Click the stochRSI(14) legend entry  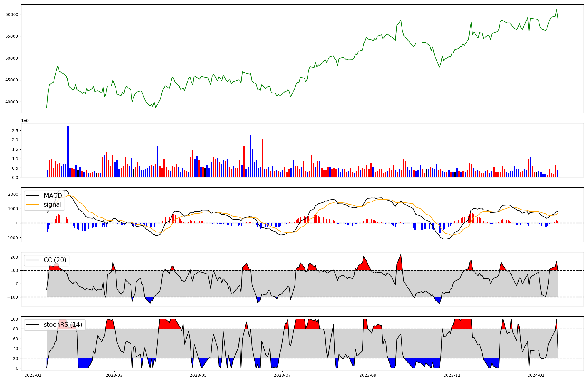coord(63,325)
